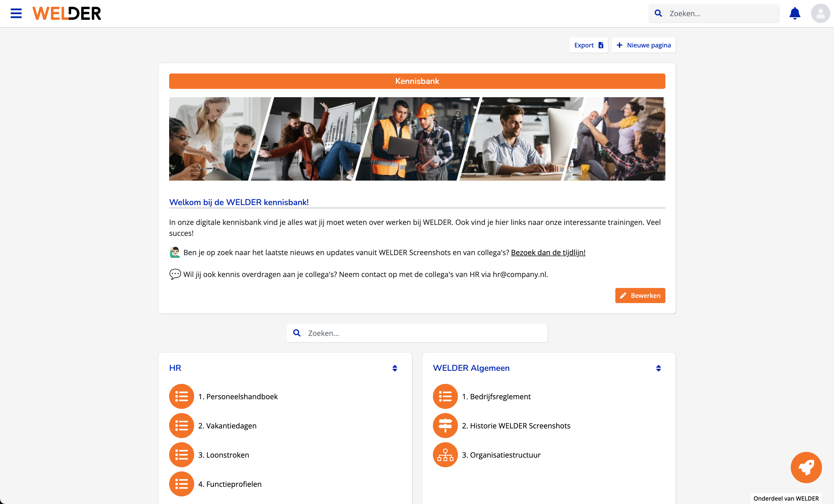Open the WELDER logo home link

[x=67, y=14]
